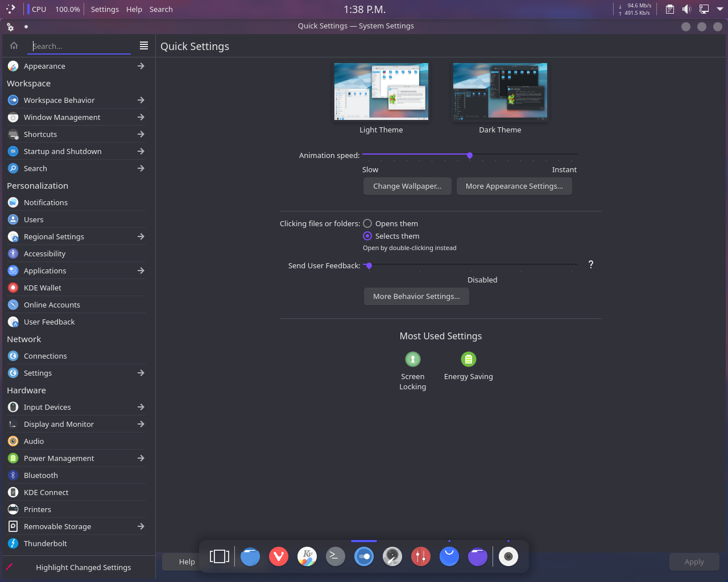
Task: Open network Connections settings
Action: (76, 356)
